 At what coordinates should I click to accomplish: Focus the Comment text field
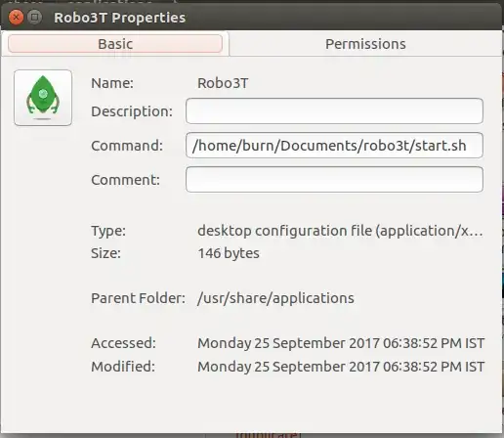point(334,180)
